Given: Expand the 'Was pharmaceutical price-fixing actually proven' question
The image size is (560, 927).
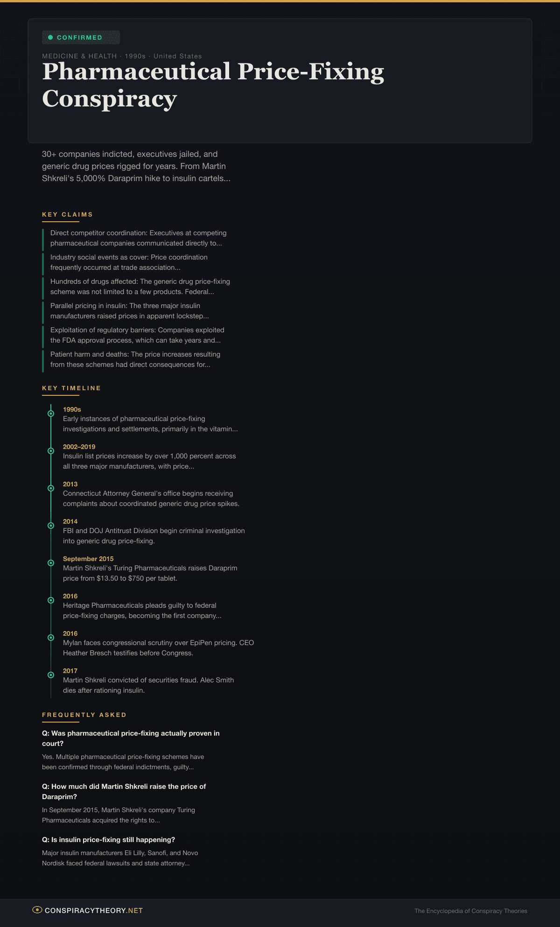Looking at the screenshot, I should coord(131,738).
